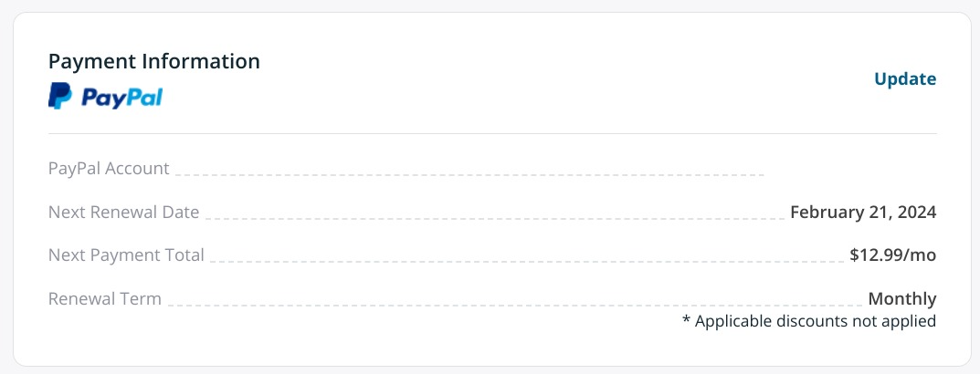Click the dashed line after Next Payment Total
The height and width of the screenshot is (374, 980).
(x=525, y=261)
